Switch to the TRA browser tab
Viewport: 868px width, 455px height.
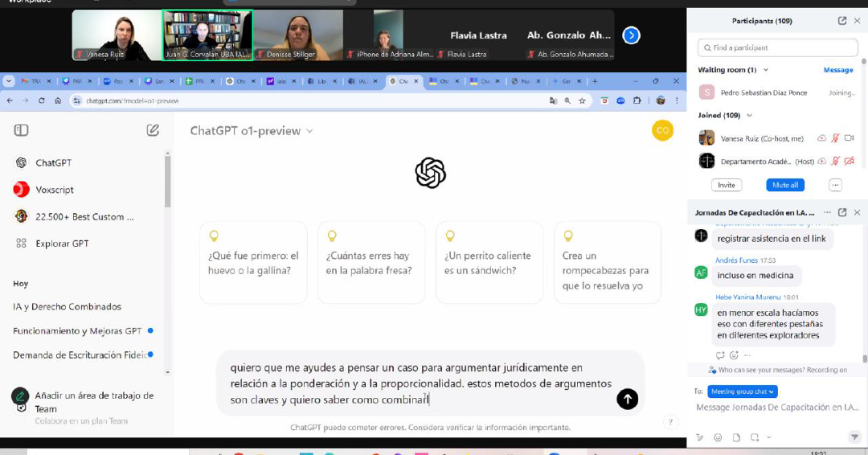tap(35, 81)
